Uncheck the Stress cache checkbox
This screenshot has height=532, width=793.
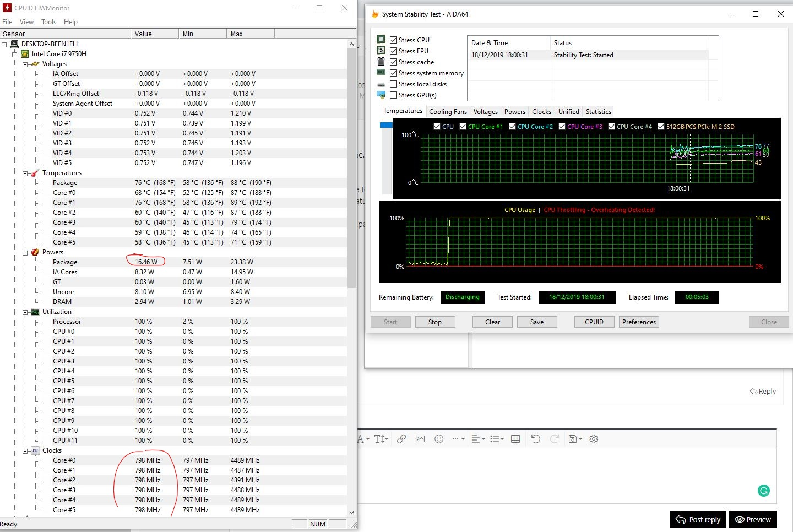(x=393, y=62)
